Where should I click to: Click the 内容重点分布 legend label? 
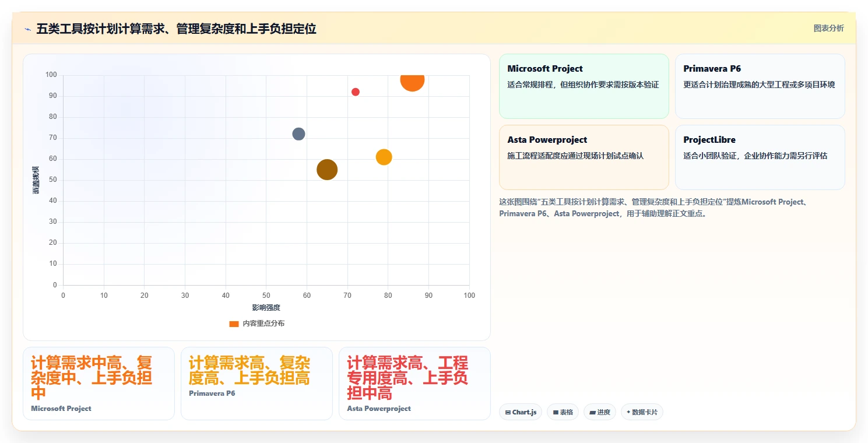(263, 324)
